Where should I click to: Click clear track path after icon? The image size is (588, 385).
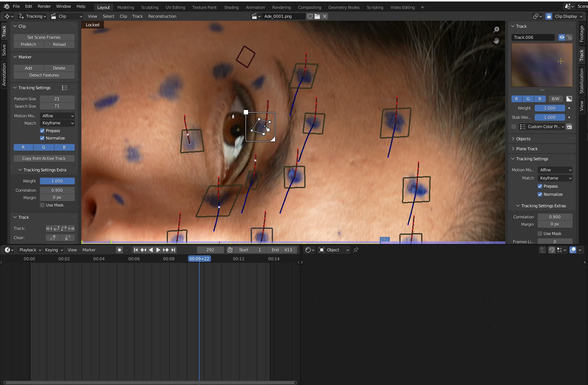pyautogui.click(x=67, y=238)
